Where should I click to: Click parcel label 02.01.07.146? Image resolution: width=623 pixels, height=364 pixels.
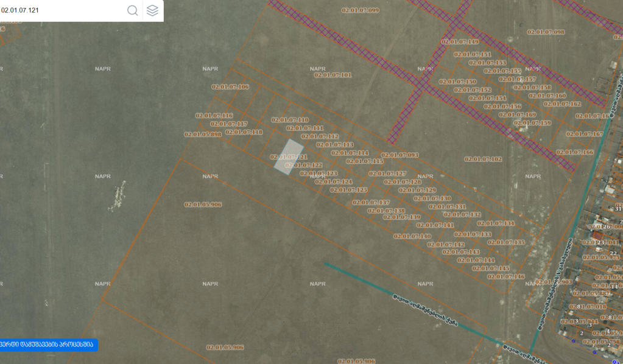click(506, 277)
